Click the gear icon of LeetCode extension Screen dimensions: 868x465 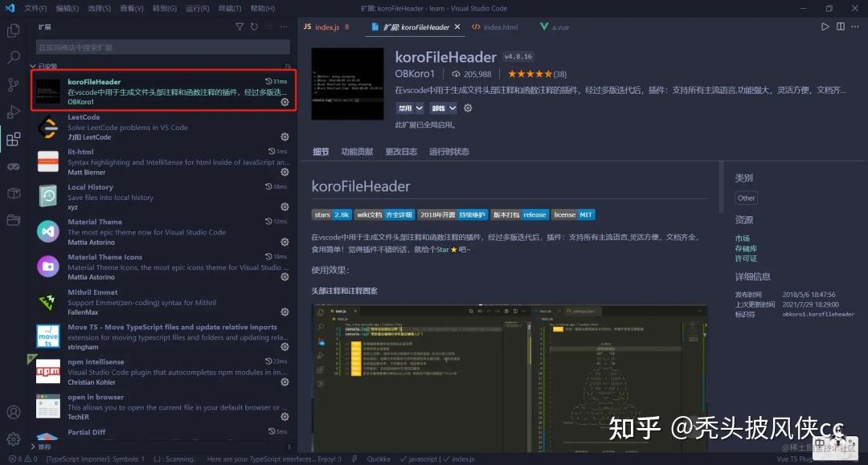(x=285, y=137)
